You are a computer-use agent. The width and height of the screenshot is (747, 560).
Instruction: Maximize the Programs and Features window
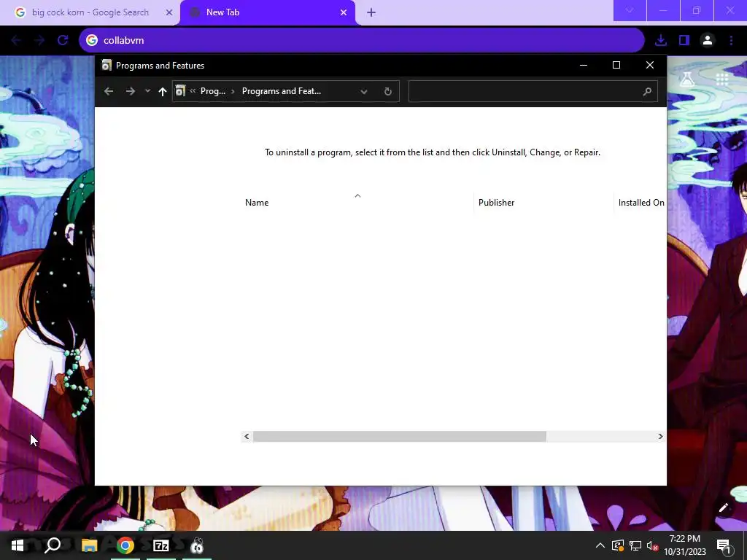click(616, 65)
